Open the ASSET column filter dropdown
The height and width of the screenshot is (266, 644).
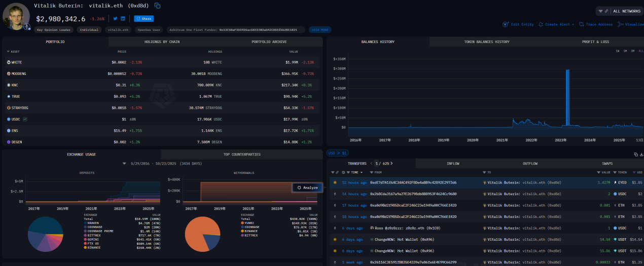(x=8, y=51)
